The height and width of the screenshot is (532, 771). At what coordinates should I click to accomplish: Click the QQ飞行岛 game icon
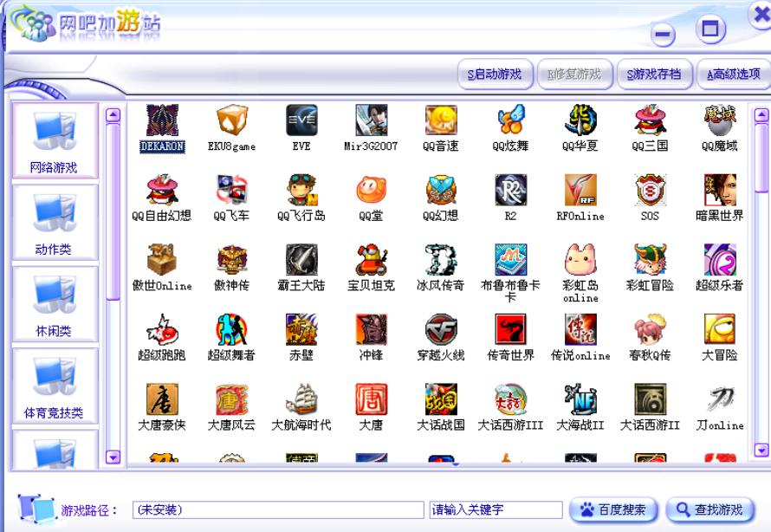point(302,190)
